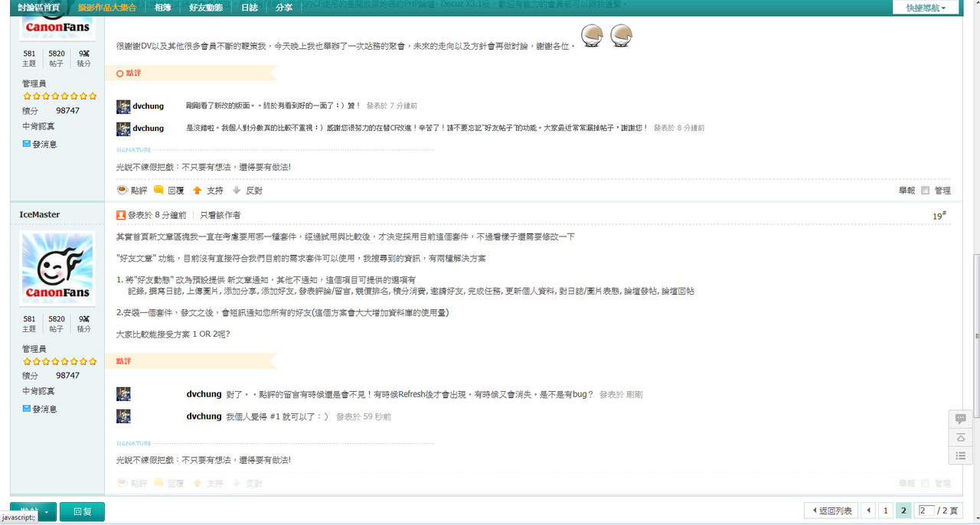Click the faded 回覆 link below post 19
Viewport: 980px width, 525px height.
click(176, 484)
